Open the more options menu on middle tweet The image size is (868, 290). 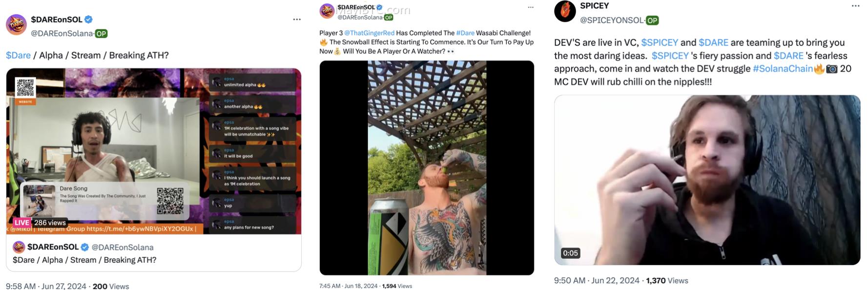pyautogui.click(x=531, y=7)
